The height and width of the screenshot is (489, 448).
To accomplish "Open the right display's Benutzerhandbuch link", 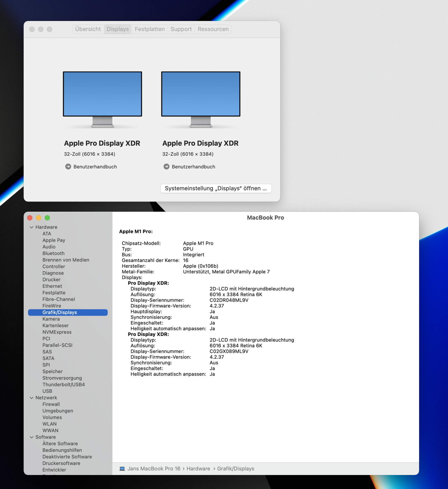I will click(194, 167).
